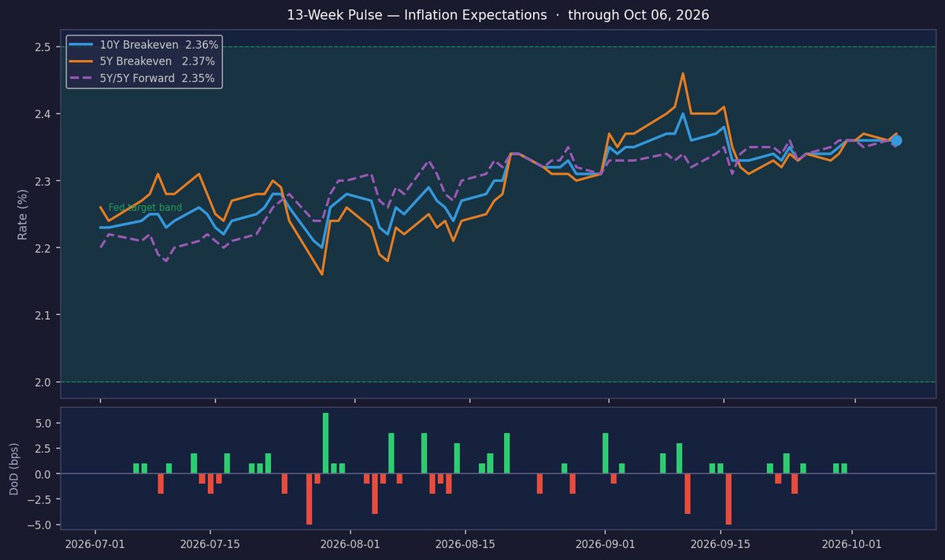Viewport: 945px width, 560px height.
Task: Click the 2.2 tick on the Rate axis
Action: coord(44,248)
